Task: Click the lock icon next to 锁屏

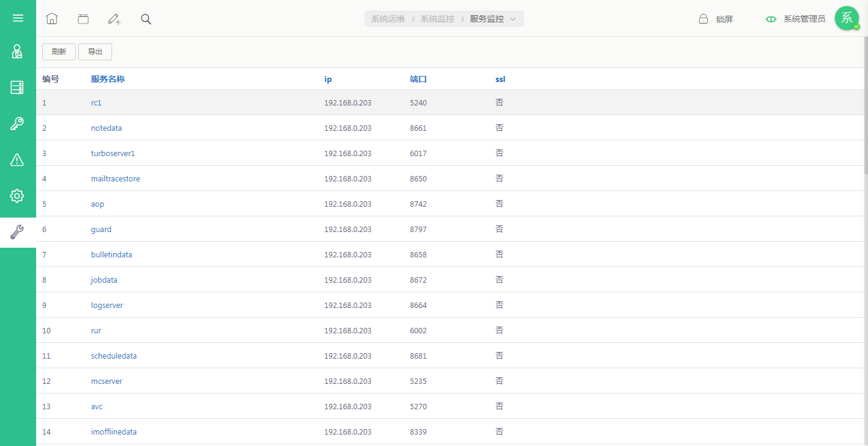Action: [x=703, y=19]
